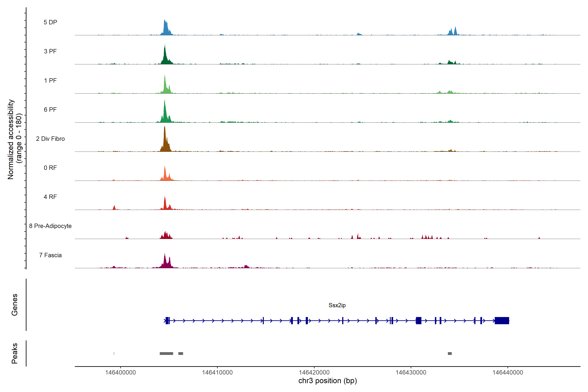Click the large last exon of Ssx2ip
Viewport: 588px width, 392px height.
(502, 320)
